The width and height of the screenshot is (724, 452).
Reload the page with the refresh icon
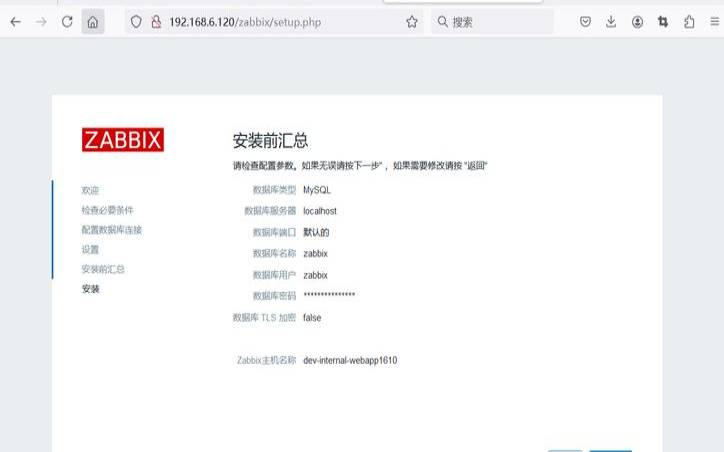pyautogui.click(x=67, y=22)
